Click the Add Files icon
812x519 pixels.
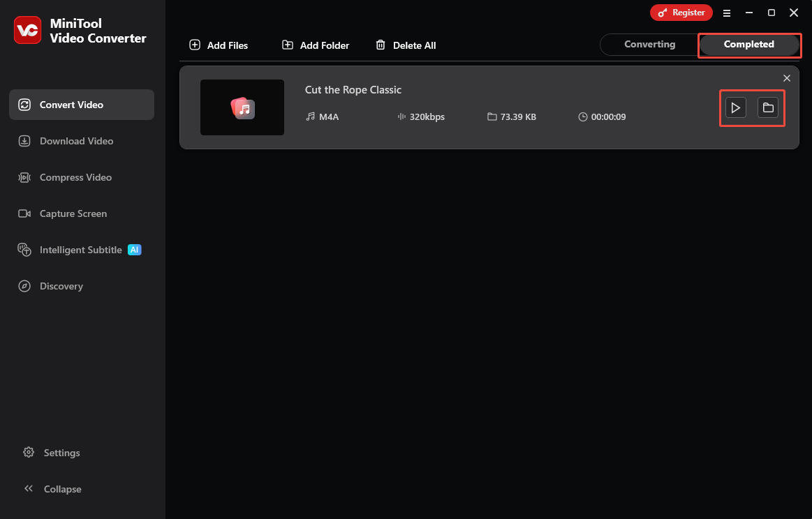click(x=194, y=45)
